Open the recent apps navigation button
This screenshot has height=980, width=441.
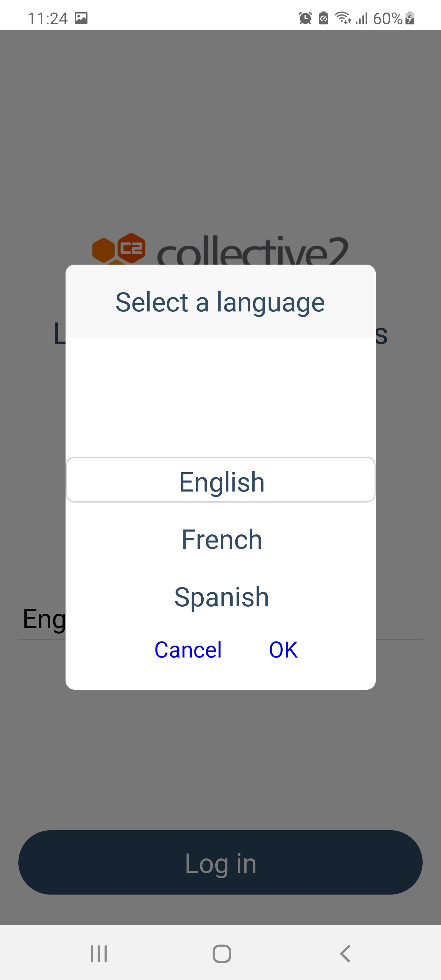(99, 953)
